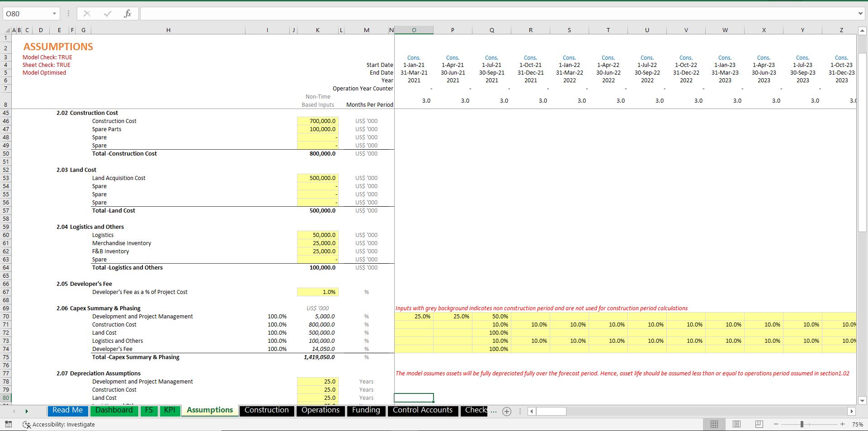Open the Read Me sheet tab

point(67,410)
